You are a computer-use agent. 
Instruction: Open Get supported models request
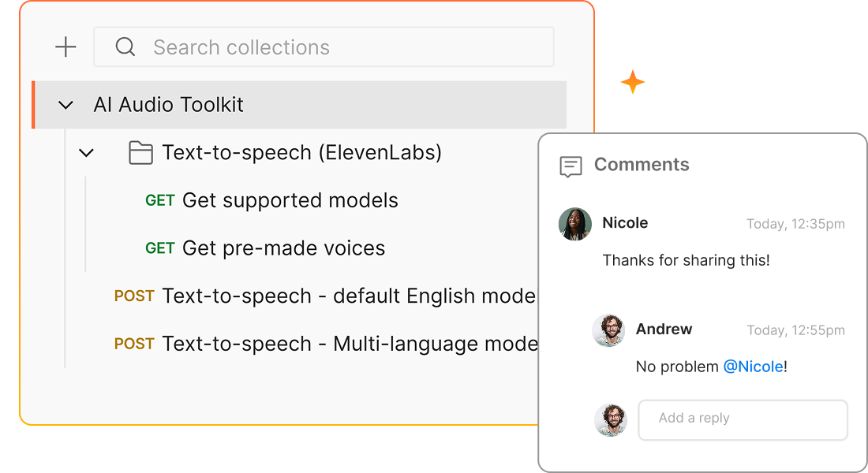(x=290, y=200)
